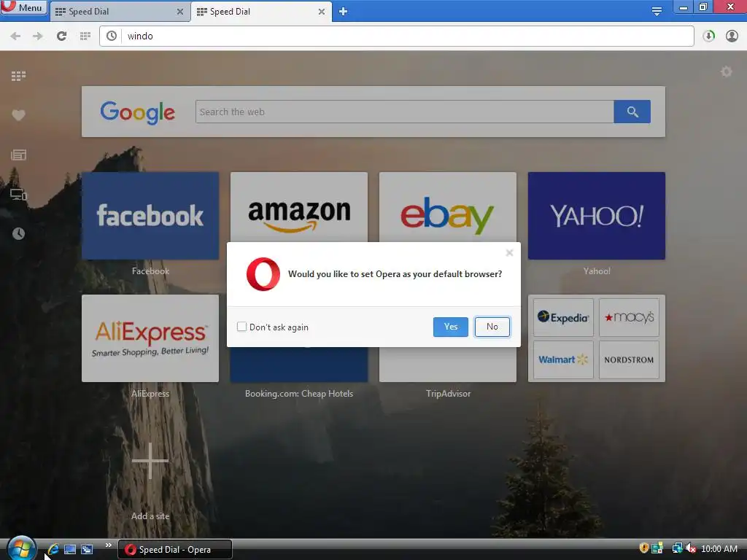Open the TripAdvisor speed dial tile
This screenshot has height=560, width=747.
coord(447,365)
